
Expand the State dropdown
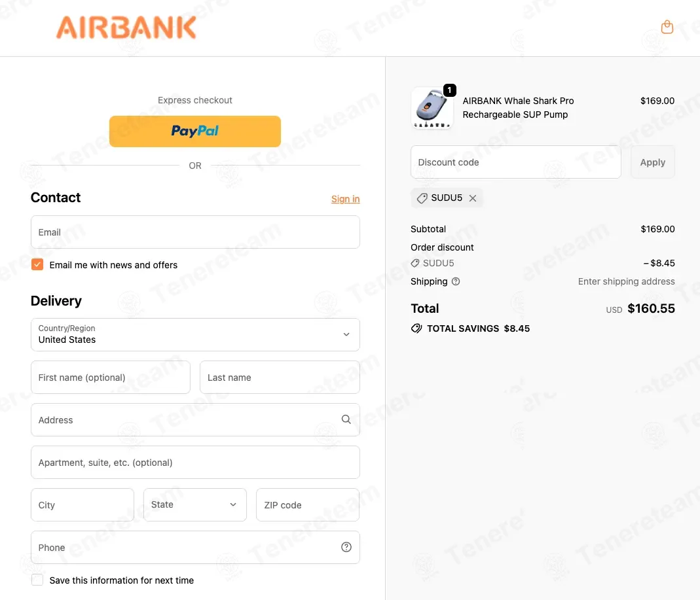[194, 504]
